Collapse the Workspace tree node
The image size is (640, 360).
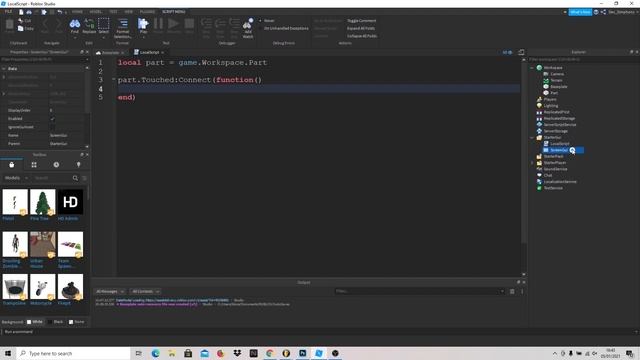click(x=532, y=68)
